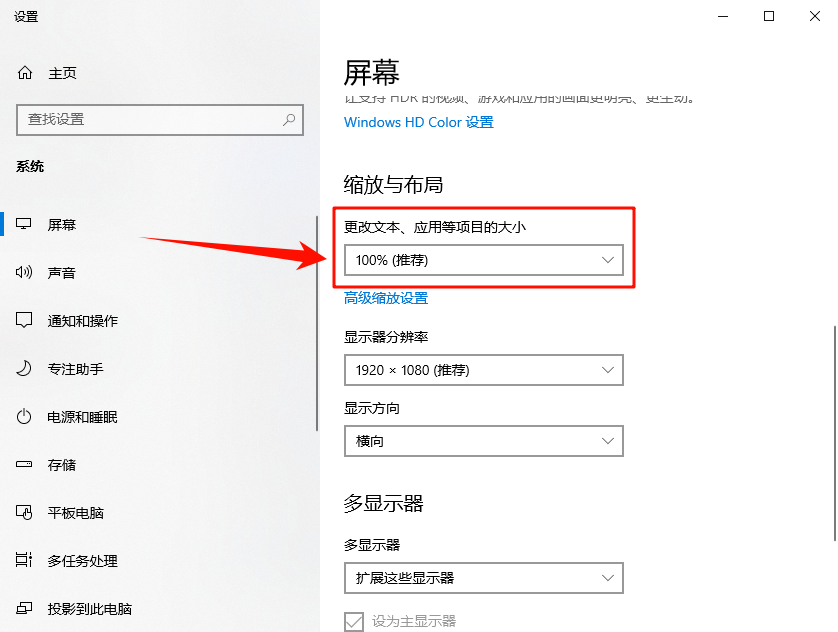
Task: Open the 显示方向 orientation dropdown
Action: tap(483, 441)
